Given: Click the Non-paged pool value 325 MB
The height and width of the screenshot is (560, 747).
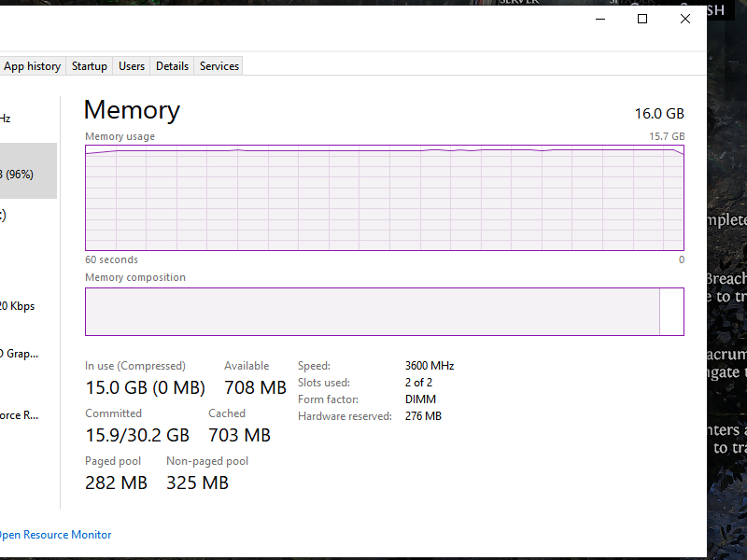Looking at the screenshot, I should pos(197,483).
